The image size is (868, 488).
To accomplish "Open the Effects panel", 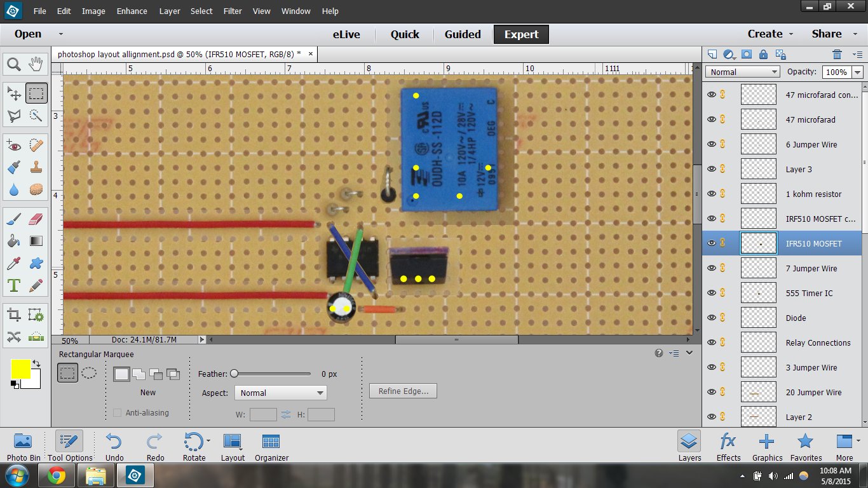I will coord(728,446).
